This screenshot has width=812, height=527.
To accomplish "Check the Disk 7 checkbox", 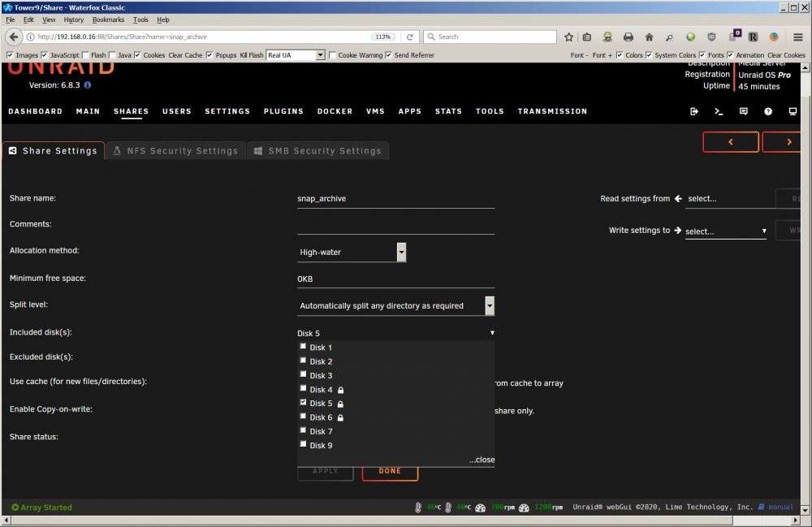I will pos(303,430).
